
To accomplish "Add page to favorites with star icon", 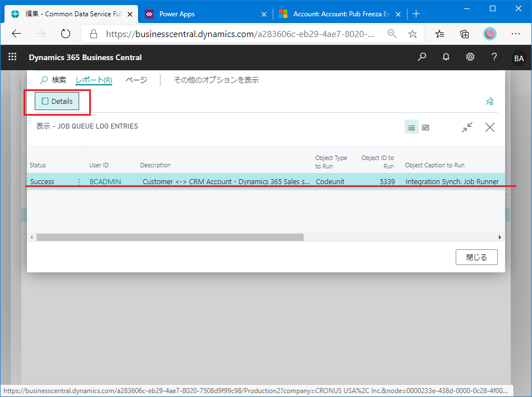I will click(x=412, y=34).
